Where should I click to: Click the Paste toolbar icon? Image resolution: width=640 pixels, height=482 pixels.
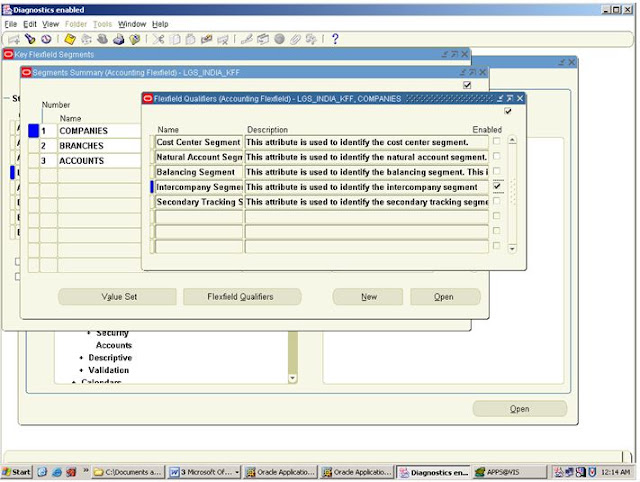pos(191,39)
